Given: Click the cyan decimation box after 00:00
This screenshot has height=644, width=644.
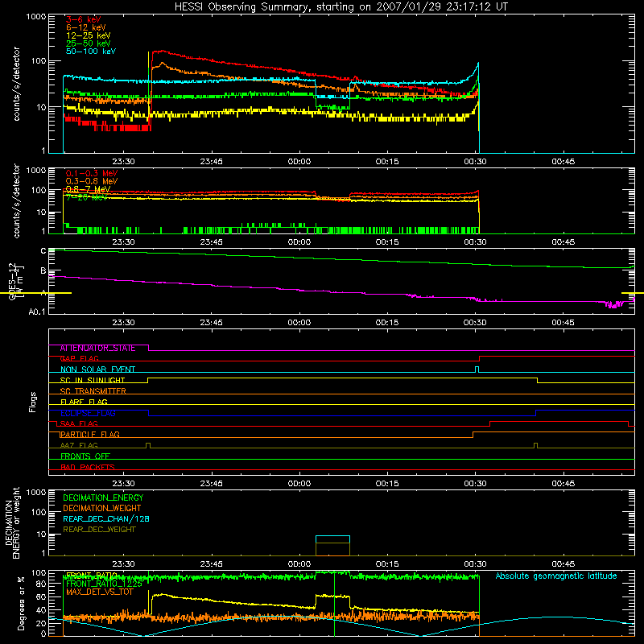Looking at the screenshot, I should click(x=332, y=539).
